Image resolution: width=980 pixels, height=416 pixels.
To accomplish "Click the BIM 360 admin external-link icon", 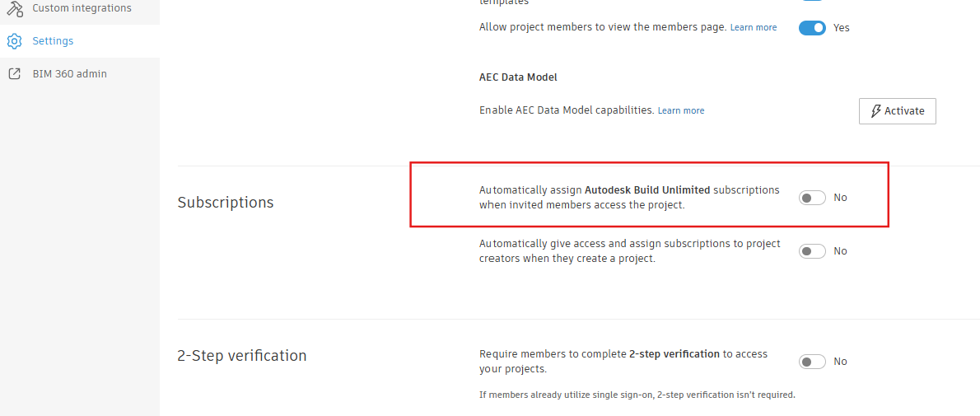I will [14, 74].
